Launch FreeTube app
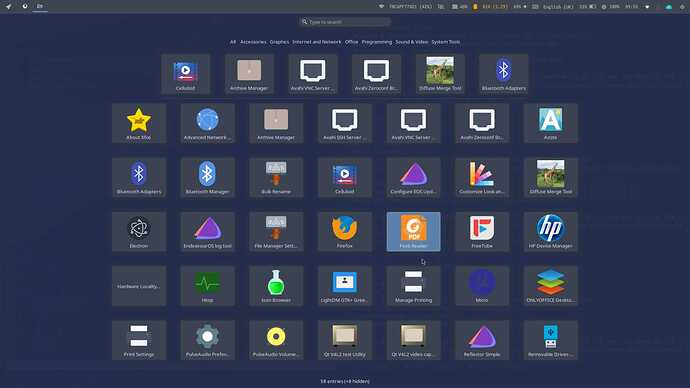 pyautogui.click(x=482, y=232)
